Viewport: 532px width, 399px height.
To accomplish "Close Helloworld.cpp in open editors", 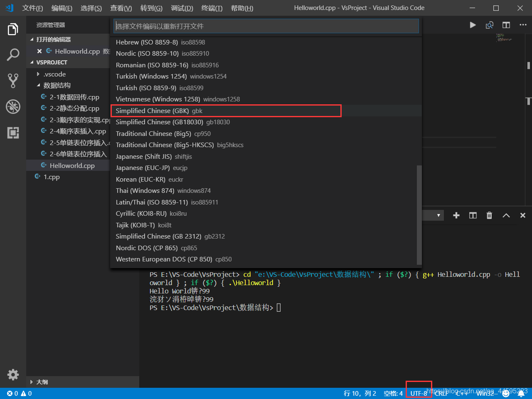I will point(39,51).
